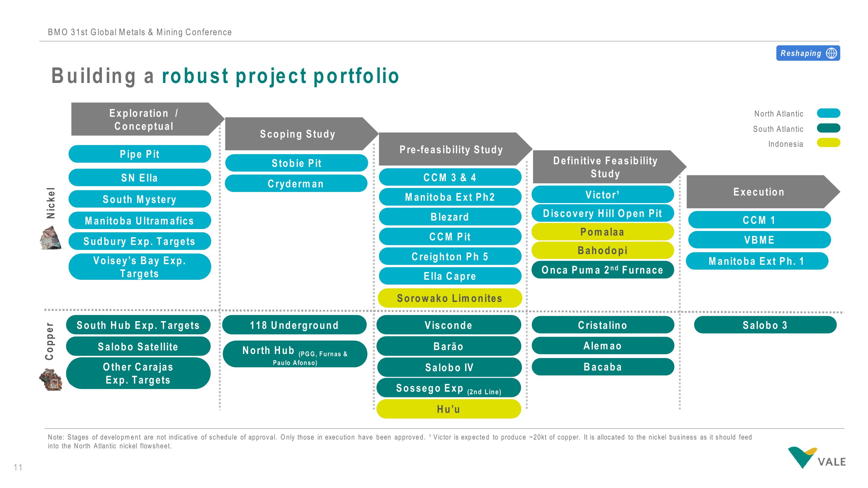Select the Exploration / Conceptual stage arrow

pyautogui.click(x=147, y=119)
